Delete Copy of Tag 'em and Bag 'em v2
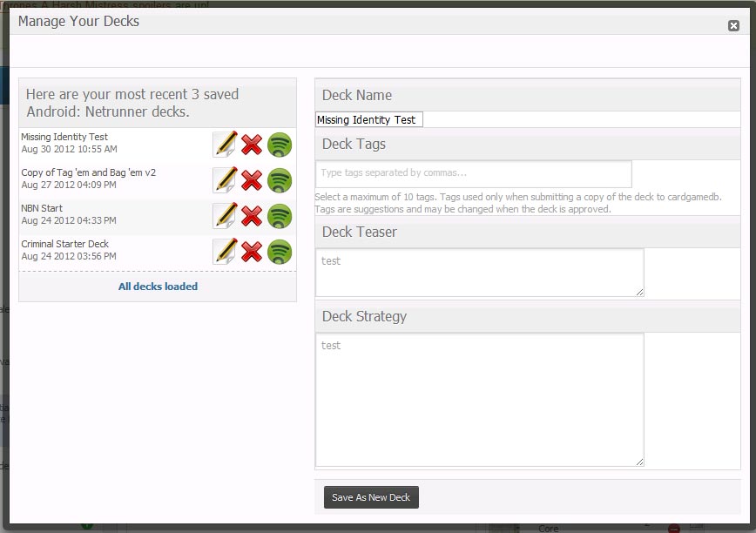756x533 pixels. pos(252,180)
